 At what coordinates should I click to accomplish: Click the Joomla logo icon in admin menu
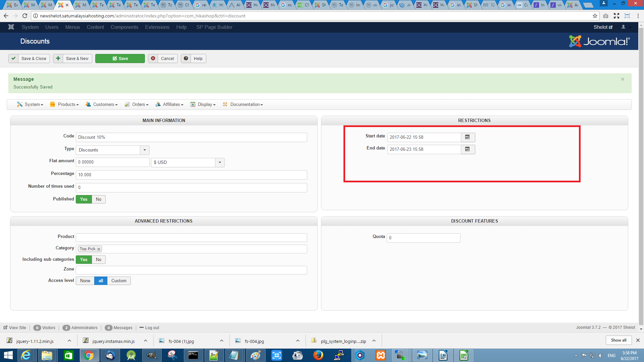(x=11, y=27)
